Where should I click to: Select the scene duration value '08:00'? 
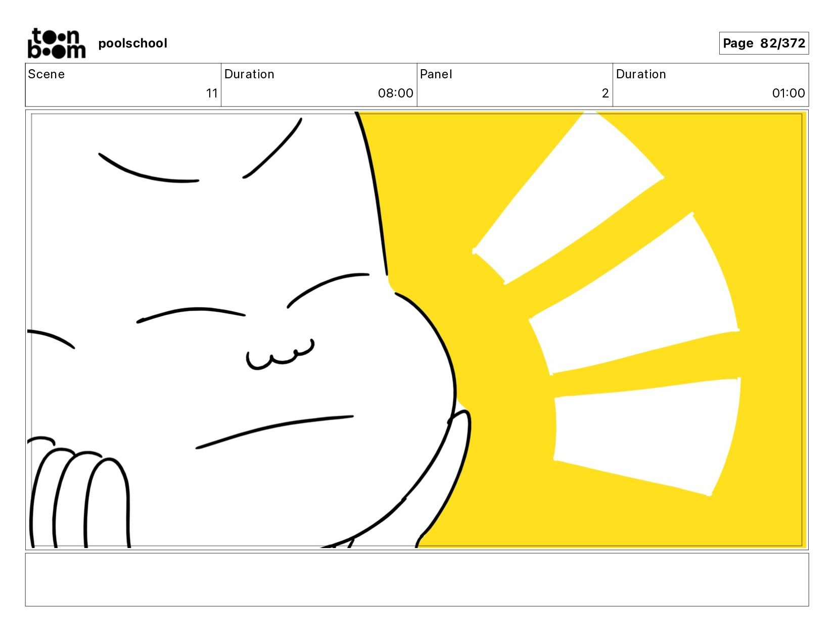395,93
